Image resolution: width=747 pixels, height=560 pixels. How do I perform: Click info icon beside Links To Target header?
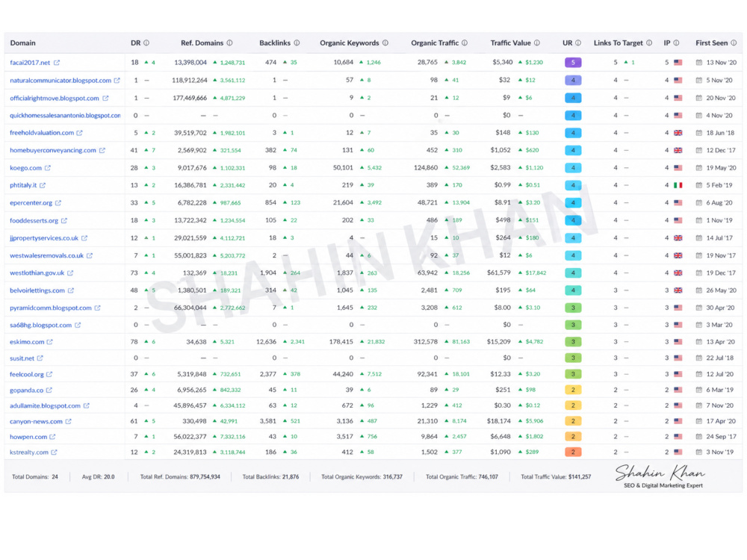tap(649, 43)
